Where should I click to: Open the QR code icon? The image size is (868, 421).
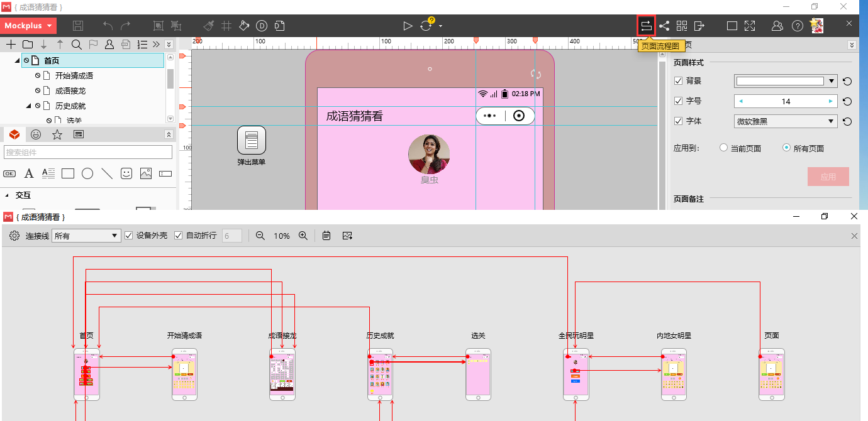(682, 26)
